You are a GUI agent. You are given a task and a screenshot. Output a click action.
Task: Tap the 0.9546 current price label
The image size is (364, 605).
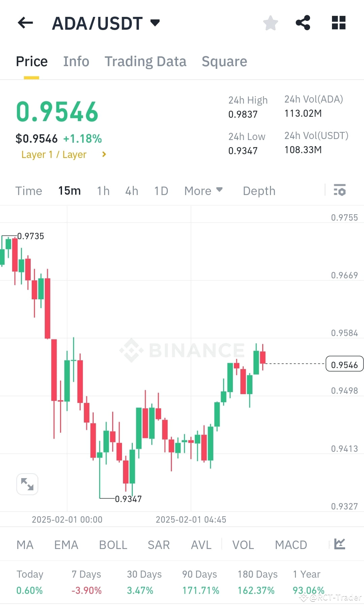[x=344, y=364]
